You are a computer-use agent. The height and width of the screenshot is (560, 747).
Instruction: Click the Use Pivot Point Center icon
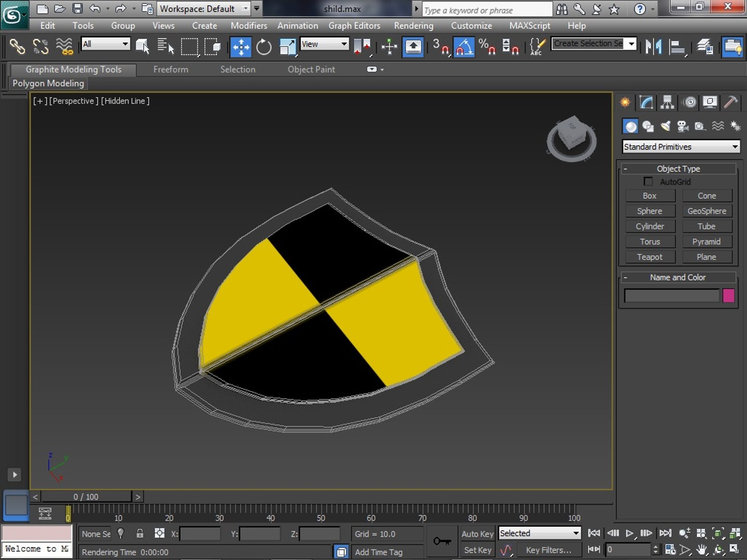coord(362,47)
